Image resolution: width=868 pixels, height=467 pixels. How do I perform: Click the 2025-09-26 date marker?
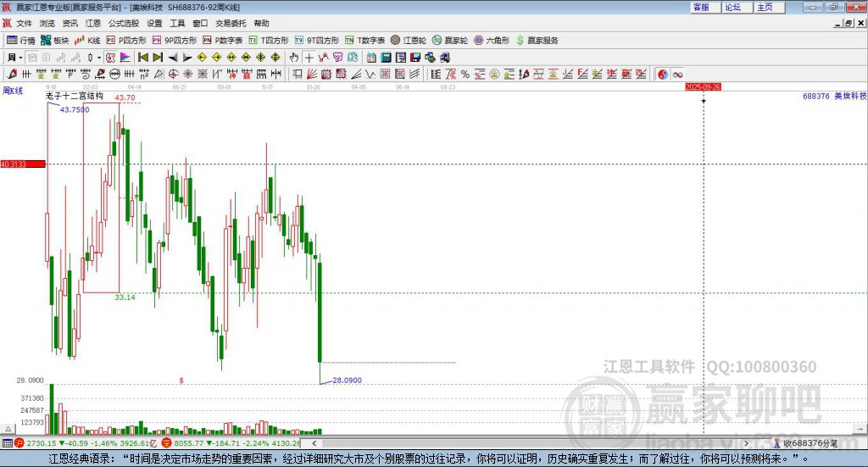pyautogui.click(x=703, y=86)
